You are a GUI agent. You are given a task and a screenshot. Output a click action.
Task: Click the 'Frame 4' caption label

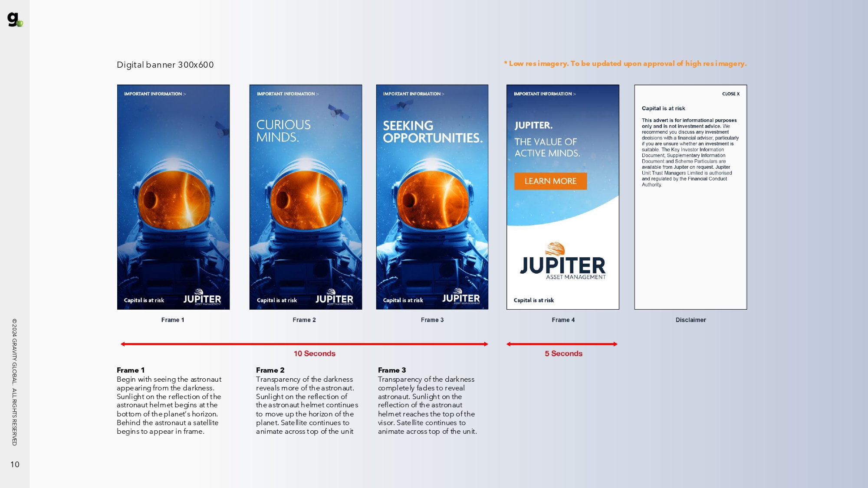563,320
